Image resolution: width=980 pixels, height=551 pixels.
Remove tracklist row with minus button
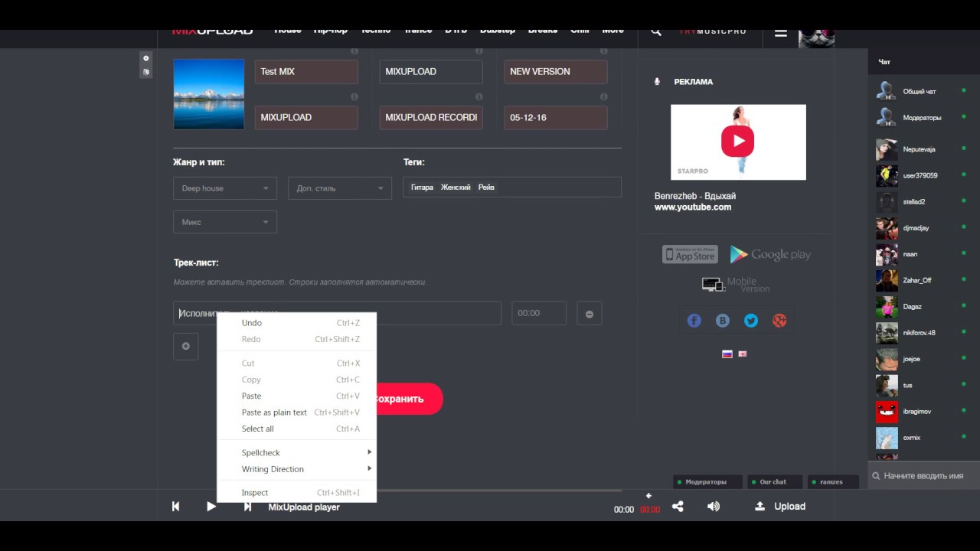[x=589, y=314]
